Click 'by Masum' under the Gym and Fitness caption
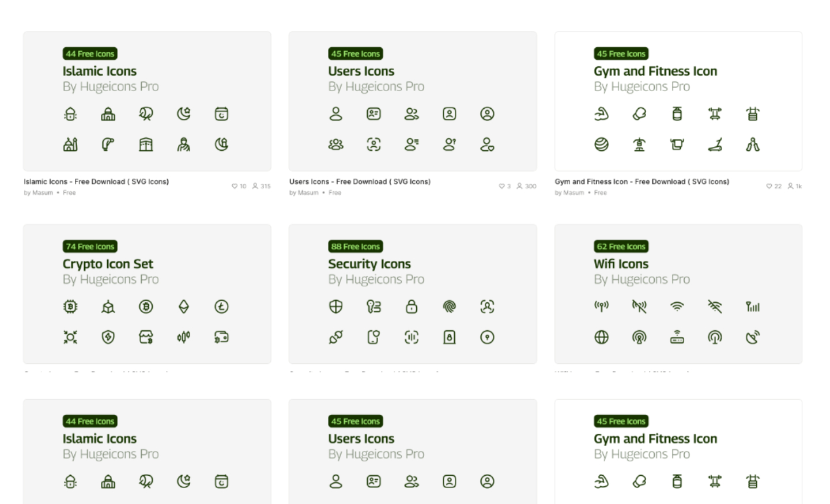 pyautogui.click(x=569, y=193)
